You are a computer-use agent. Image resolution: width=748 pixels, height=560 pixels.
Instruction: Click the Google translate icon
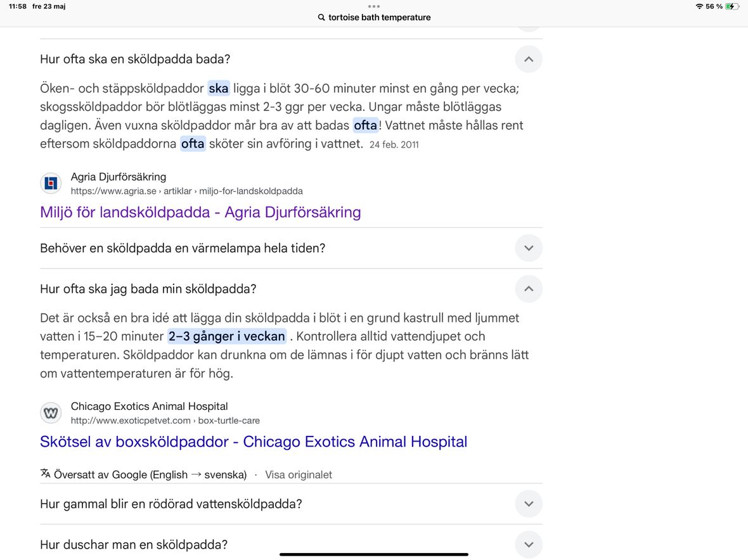(x=45, y=474)
